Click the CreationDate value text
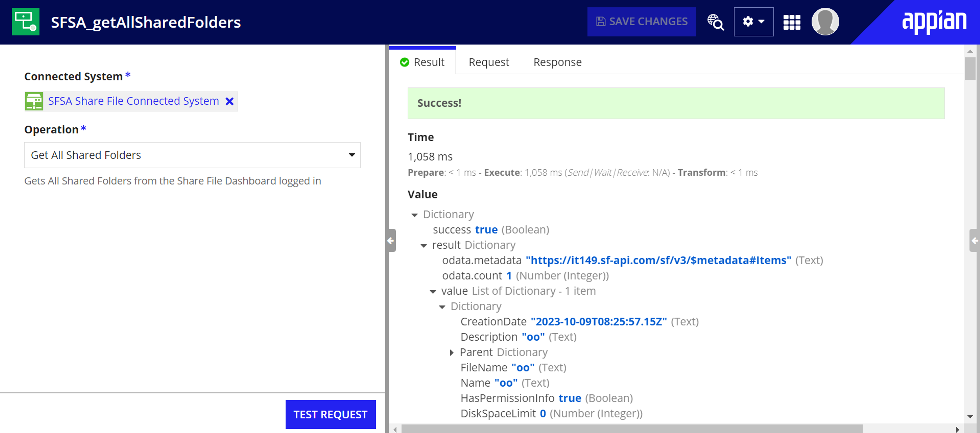The image size is (980, 433). pyautogui.click(x=598, y=321)
